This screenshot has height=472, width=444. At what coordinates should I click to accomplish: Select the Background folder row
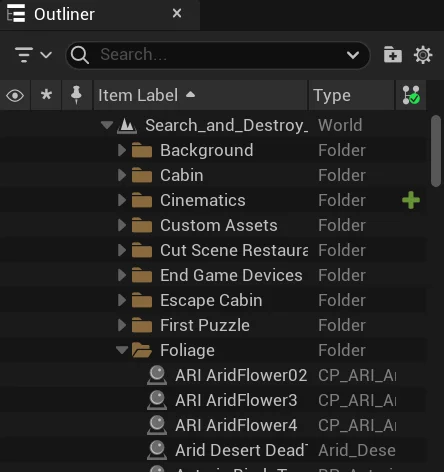(x=213, y=150)
